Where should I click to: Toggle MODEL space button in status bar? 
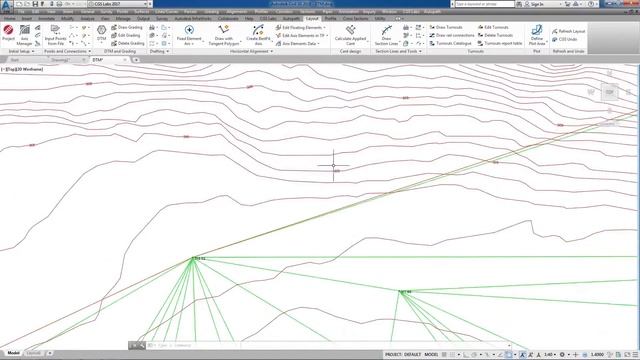click(x=431, y=355)
